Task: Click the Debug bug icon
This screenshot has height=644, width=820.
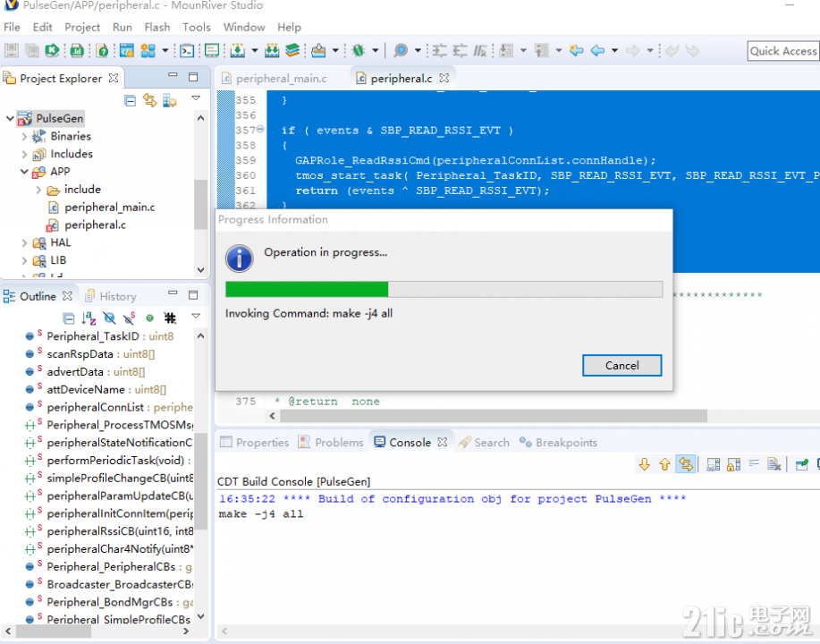Action: pos(359,51)
